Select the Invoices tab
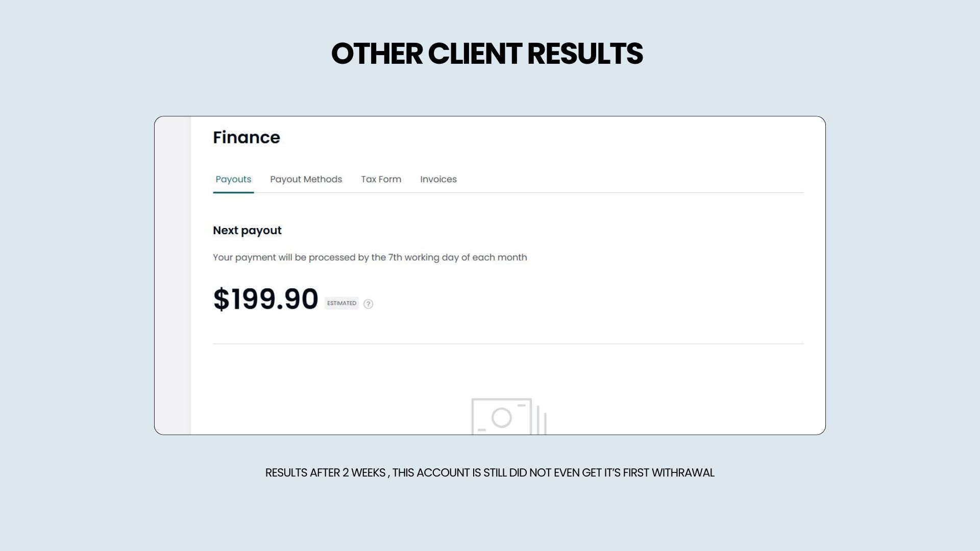The height and width of the screenshot is (551, 980). 438,179
